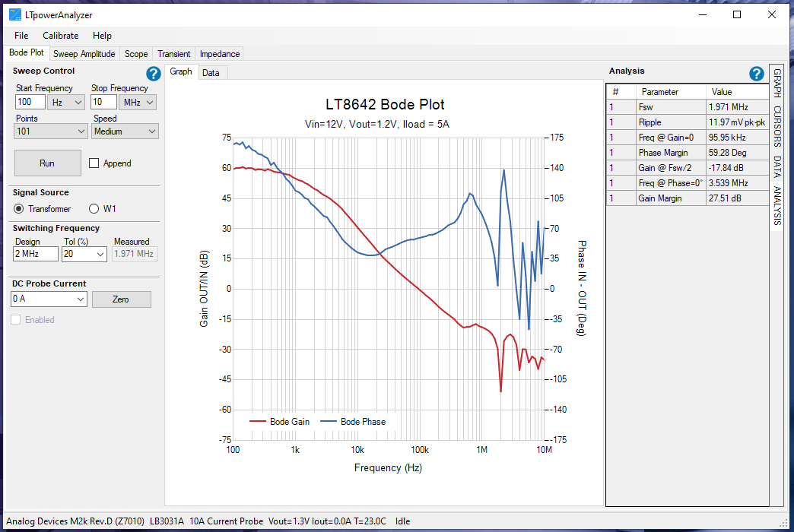Click the LTpowerAnalyzer title bar icon
The height and width of the screenshot is (532, 794).
16,14
